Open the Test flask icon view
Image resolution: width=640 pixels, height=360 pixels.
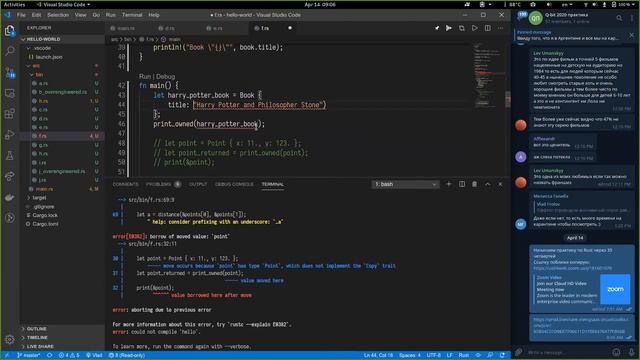(x=10, y=156)
